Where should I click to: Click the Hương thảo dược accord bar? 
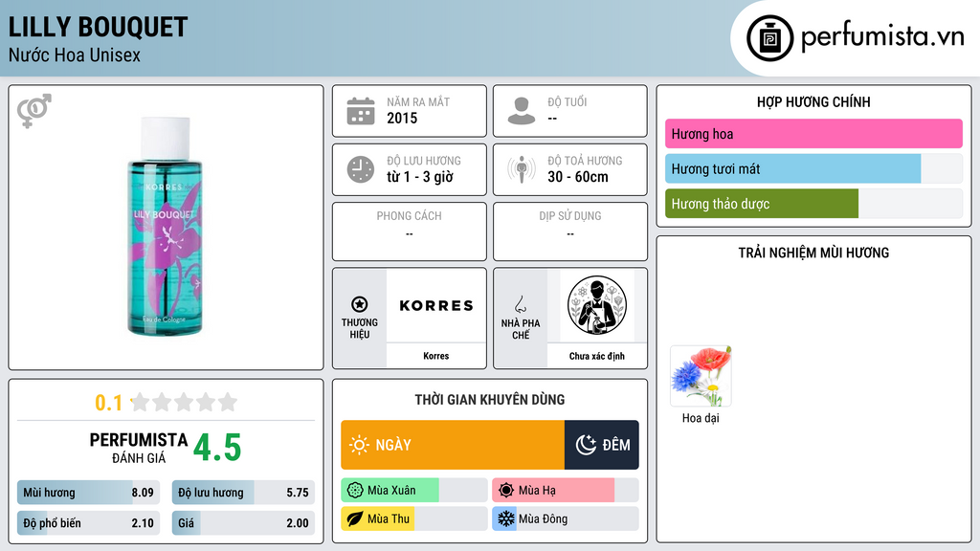[x=813, y=204]
